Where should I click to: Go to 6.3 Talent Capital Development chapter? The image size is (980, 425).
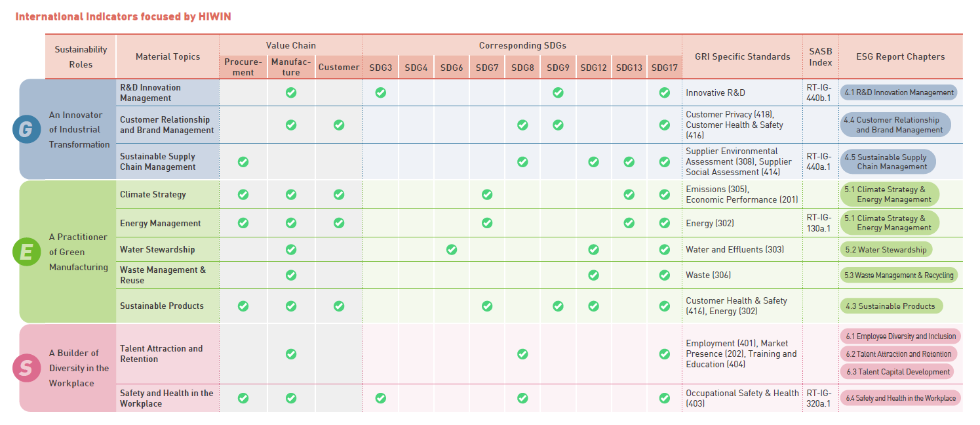tap(897, 372)
